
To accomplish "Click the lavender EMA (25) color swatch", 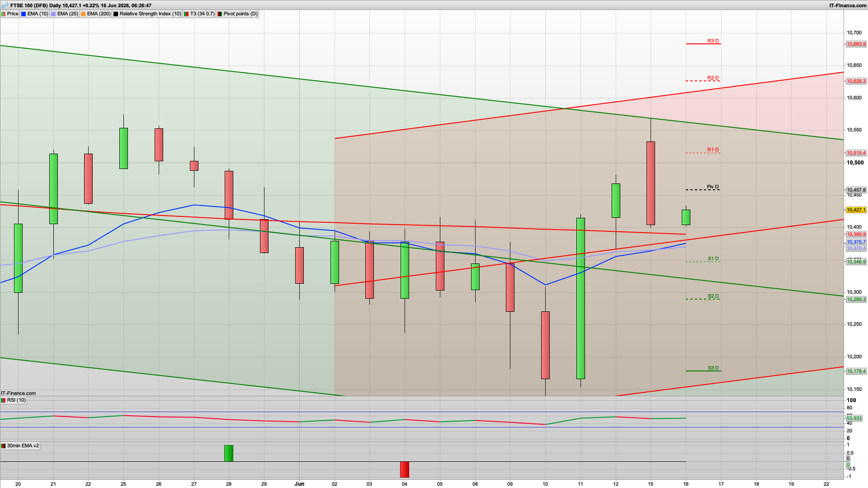I will pyautogui.click(x=53, y=14).
